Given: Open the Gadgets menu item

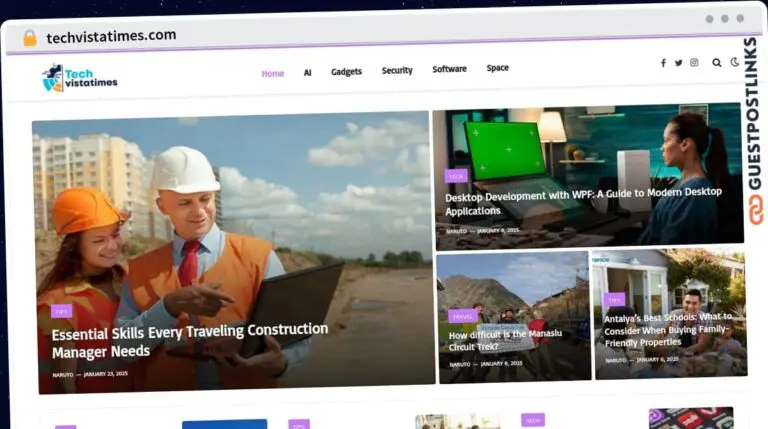Looking at the screenshot, I should (x=346, y=72).
